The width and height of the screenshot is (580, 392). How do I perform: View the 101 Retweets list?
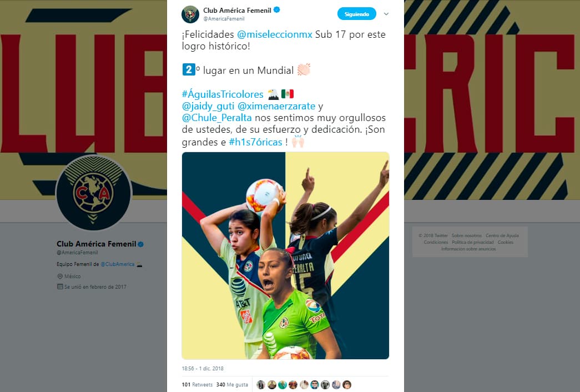coord(197,385)
